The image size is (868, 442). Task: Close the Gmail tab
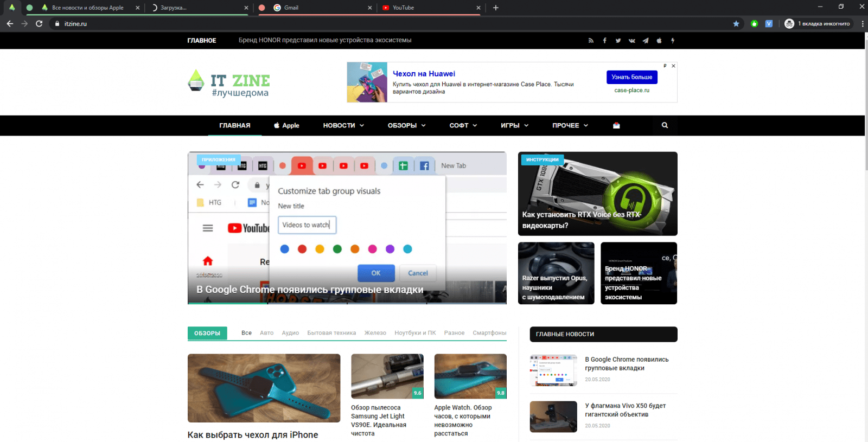(x=370, y=8)
